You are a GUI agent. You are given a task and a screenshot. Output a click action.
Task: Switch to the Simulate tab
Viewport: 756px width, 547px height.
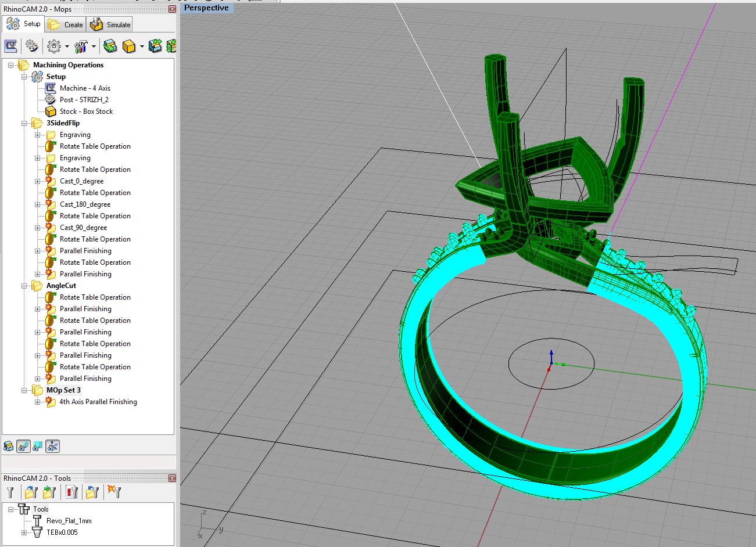pyautogui.click(x=111, y=24)
